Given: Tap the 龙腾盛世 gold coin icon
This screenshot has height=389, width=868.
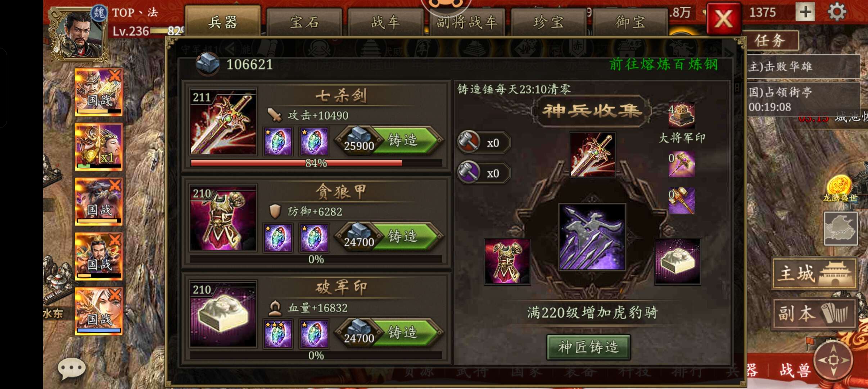Looking at the screenshot, I should (x=839, y=186).
